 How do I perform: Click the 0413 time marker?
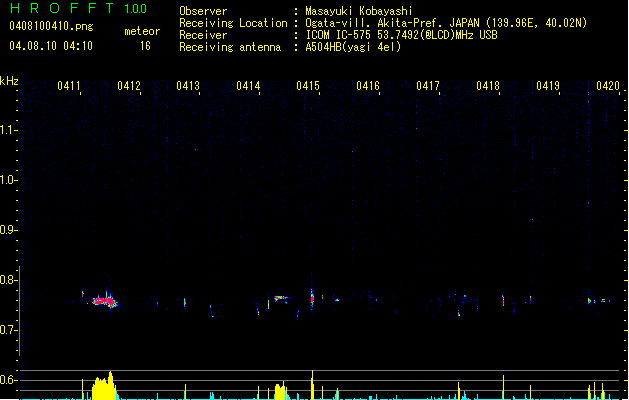click(188, 86)
